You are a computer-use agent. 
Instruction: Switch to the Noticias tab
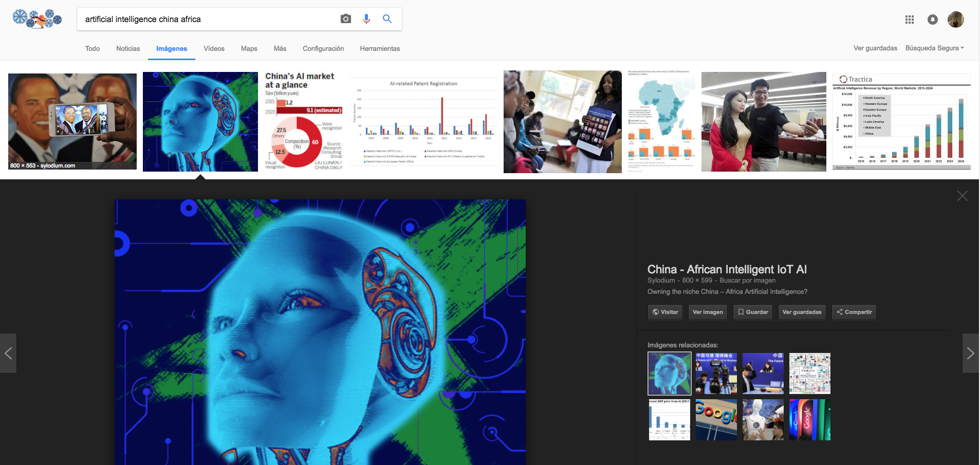click(x=128, y=48)
